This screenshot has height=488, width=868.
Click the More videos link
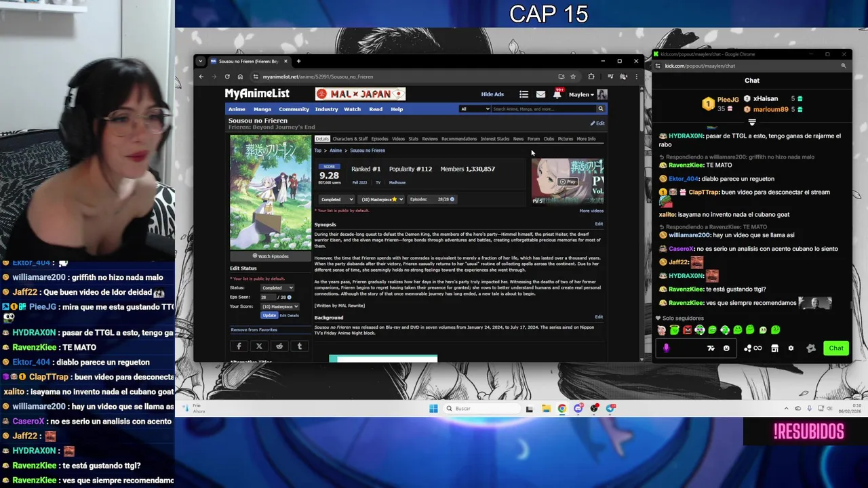pos(591,211)
